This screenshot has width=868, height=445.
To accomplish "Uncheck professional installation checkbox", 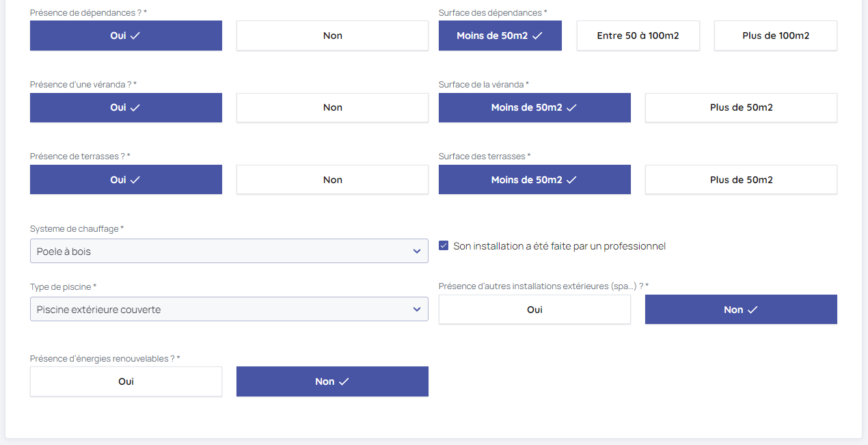I will pyautogui.click(x=444, y=245).
